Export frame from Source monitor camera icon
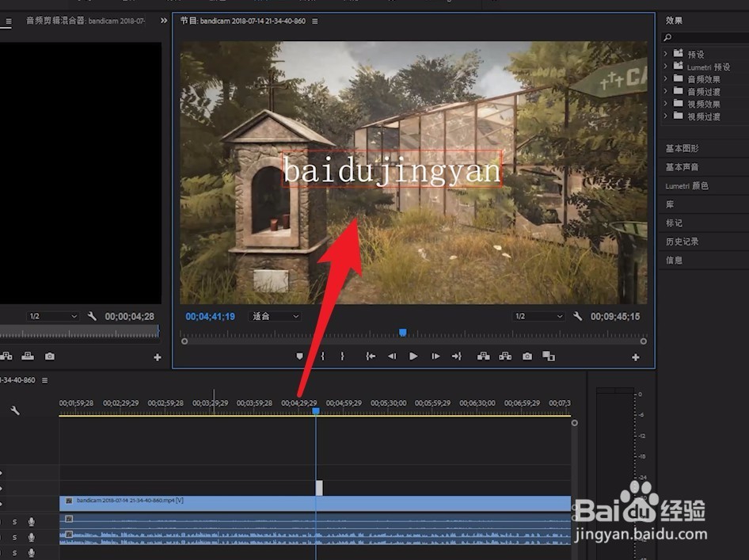 pos(50,356)
